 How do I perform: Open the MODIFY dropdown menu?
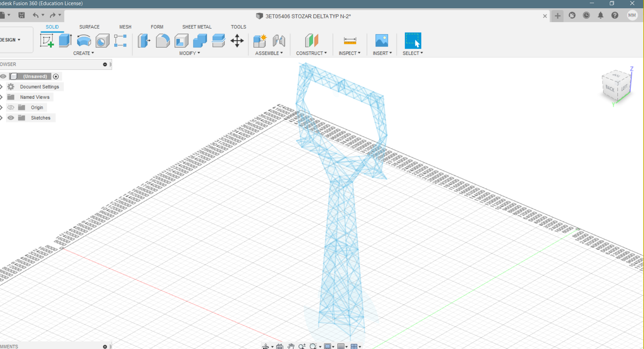tap(189, 53)
